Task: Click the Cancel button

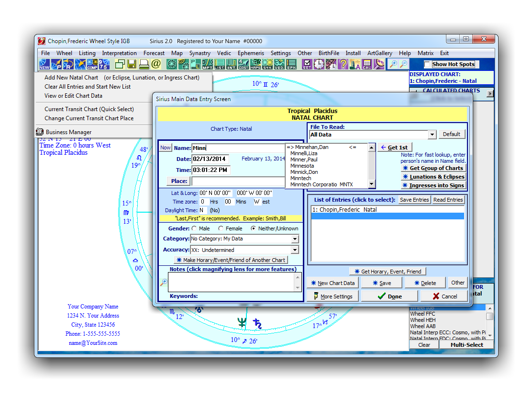Action: point(444,296)
